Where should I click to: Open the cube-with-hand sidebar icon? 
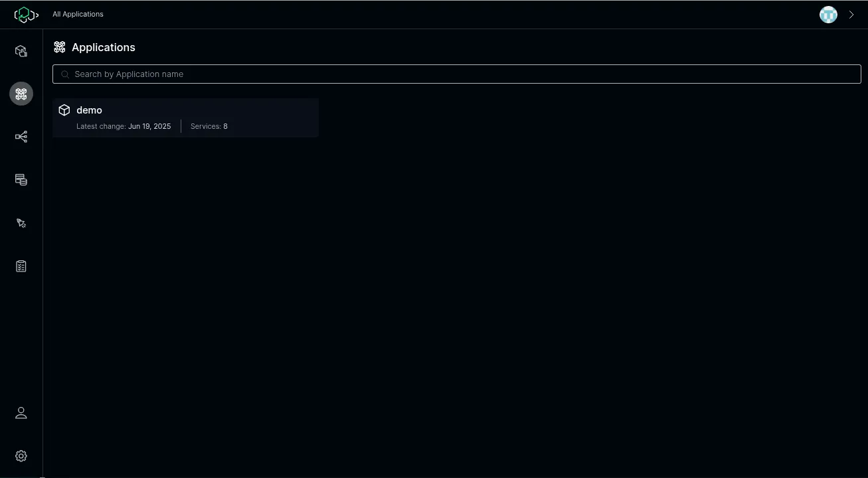[x=21, y=51]
